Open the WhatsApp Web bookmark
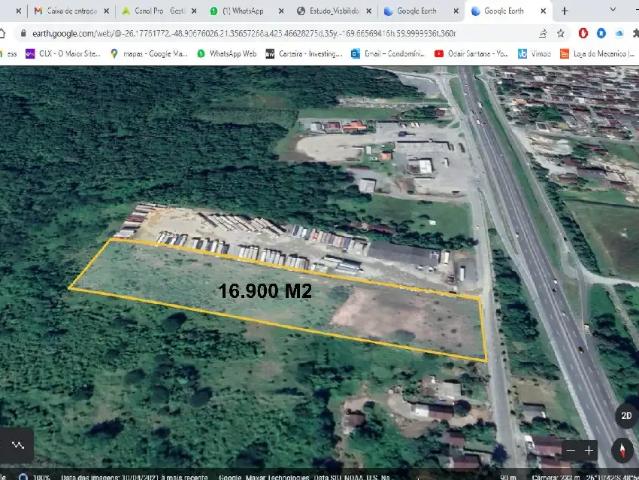Screen dimensions: 639x480 [x=227, y=53]
